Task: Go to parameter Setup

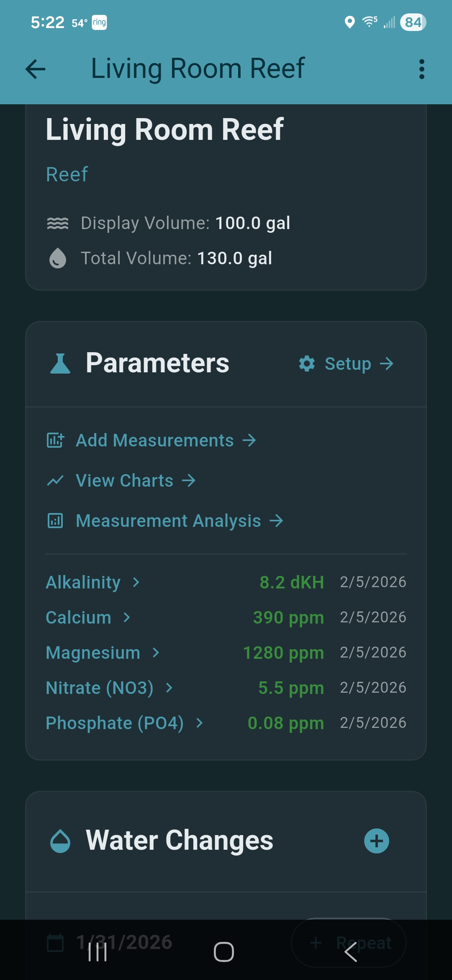Action: [x=348, y=364]
